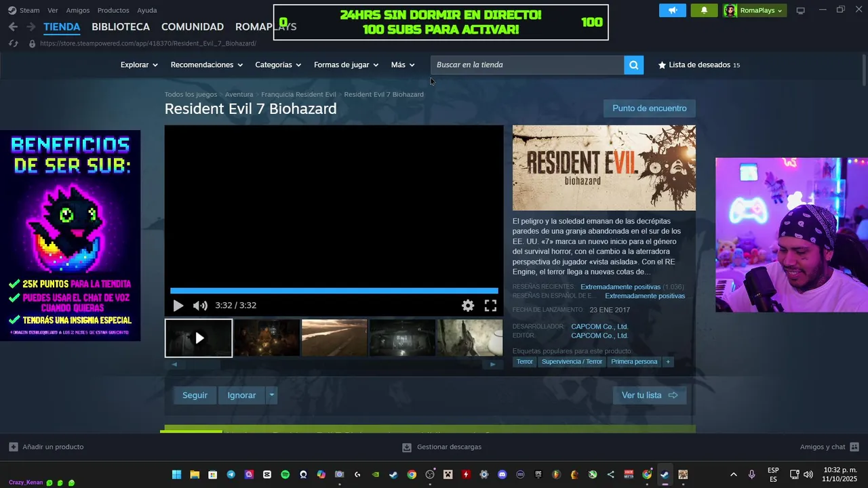Switch to the BIBLIOTECA tab
Image resolution: width=868 pixels, height=488 pixels.
121,26
